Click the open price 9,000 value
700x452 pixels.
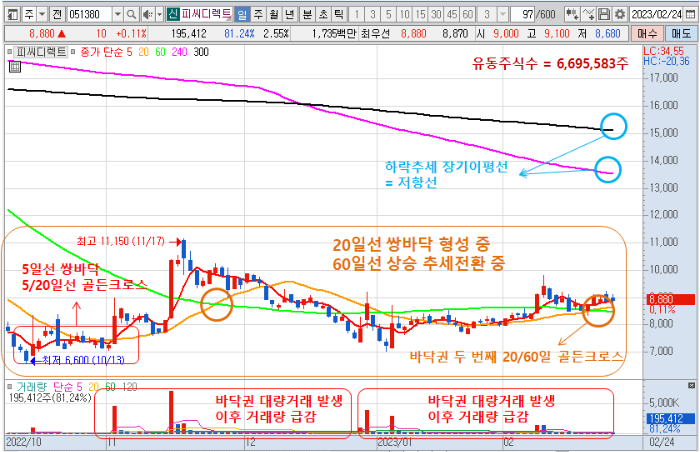pyautogui.click(x=507, y=33)
